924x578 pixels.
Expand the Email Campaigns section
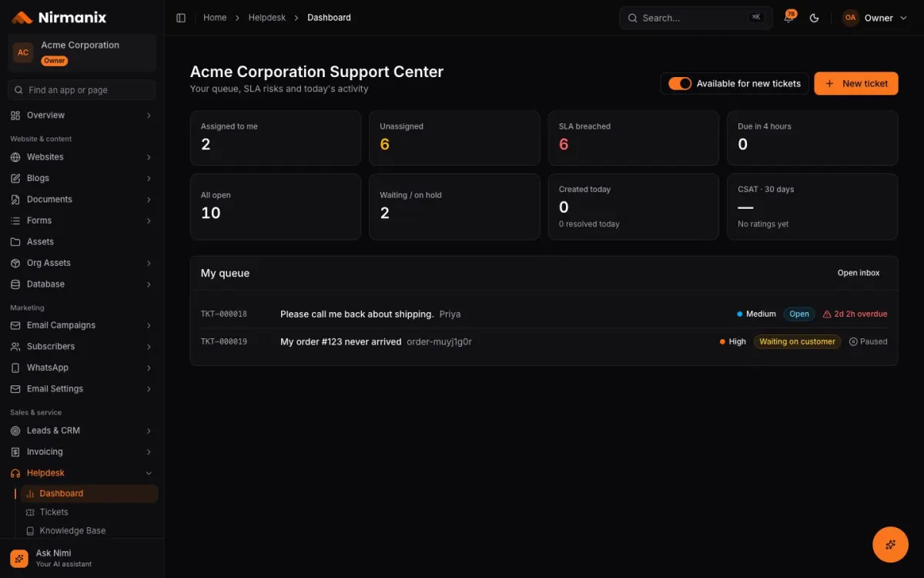pyautogui.click(x=82, y=325)
